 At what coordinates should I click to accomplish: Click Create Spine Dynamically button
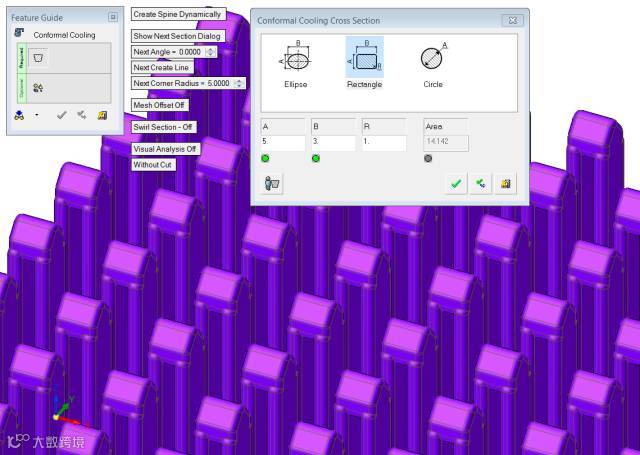178,14
